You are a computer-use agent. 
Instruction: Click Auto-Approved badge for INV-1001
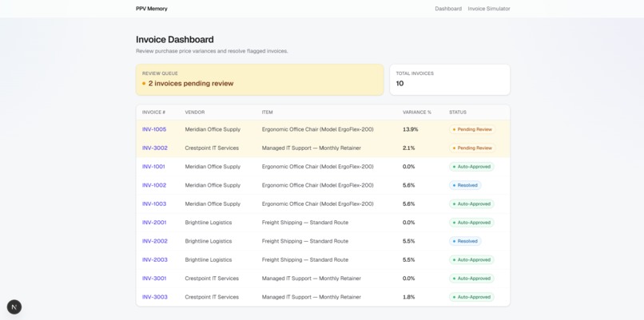pos(471,167)
